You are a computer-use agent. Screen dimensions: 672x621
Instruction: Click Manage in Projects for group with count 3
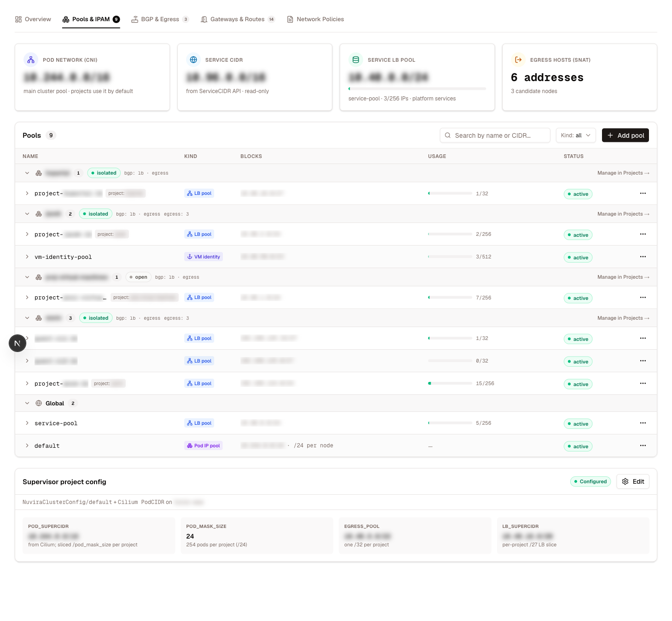click(623, 318)
